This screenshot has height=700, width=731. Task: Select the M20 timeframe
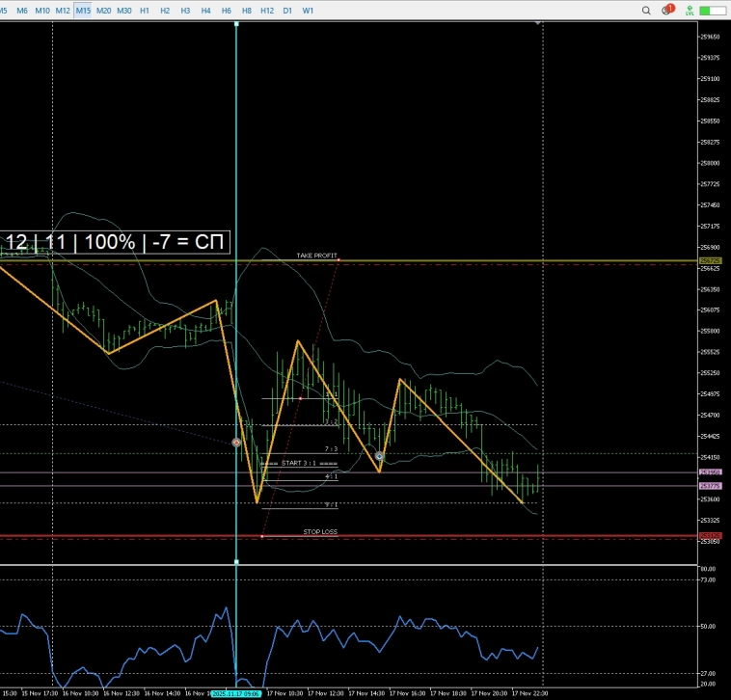pyautogui.click(x=103, y=10)
